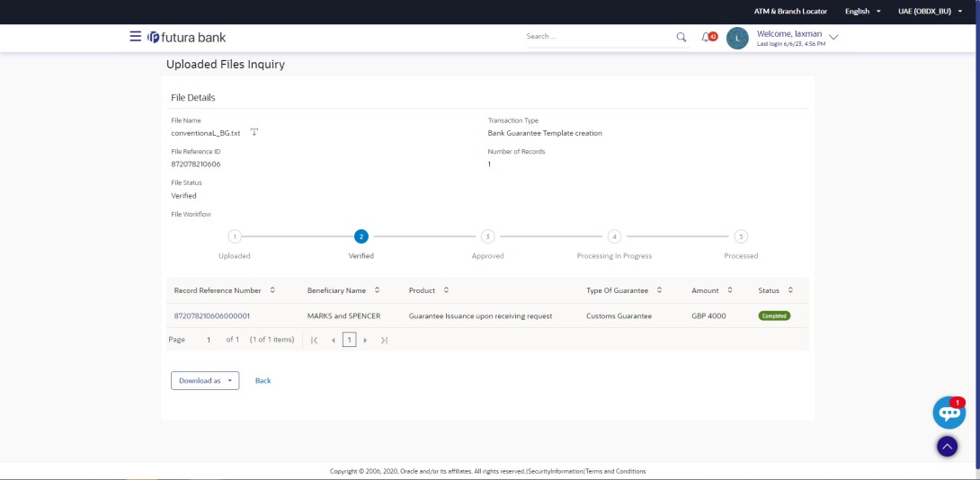Click the search magnifier icon
This screenshot has width=980, height=480.
click(682, 37)
